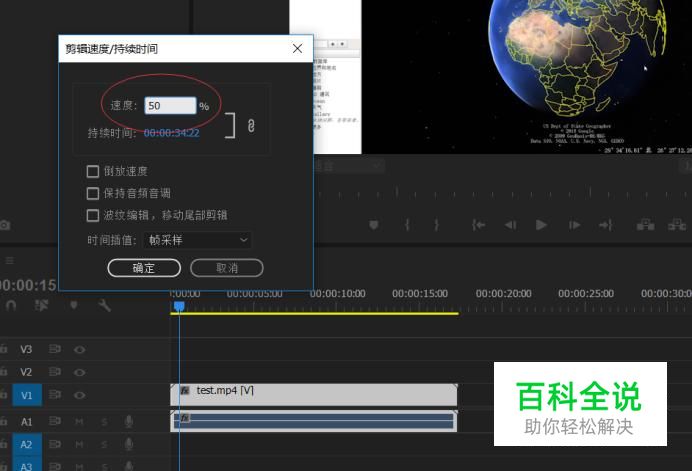Click the Lift button in monitor
The width and height of the screenshot is (692, 471).
[645, 225]
